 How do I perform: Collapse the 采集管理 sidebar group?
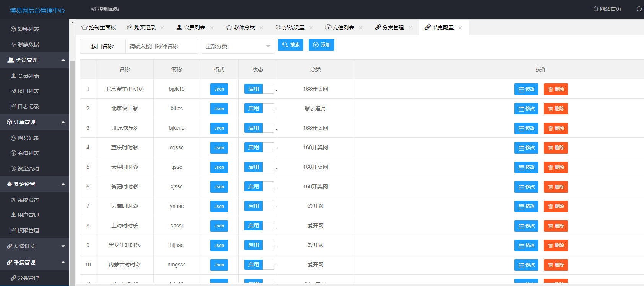(34, 262)
